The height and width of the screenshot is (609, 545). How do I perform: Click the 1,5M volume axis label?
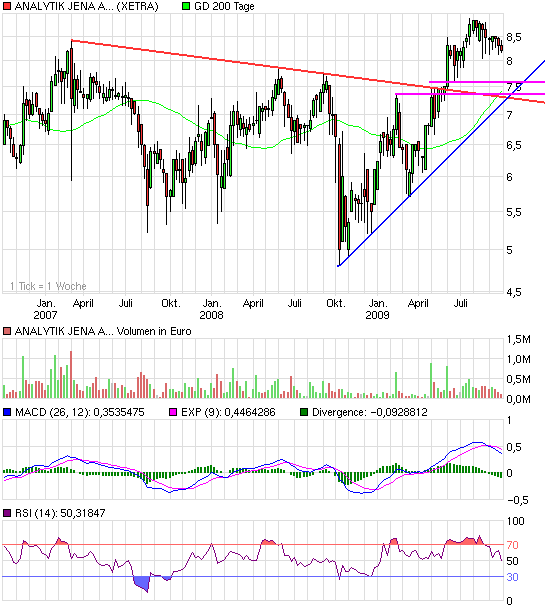518,339
